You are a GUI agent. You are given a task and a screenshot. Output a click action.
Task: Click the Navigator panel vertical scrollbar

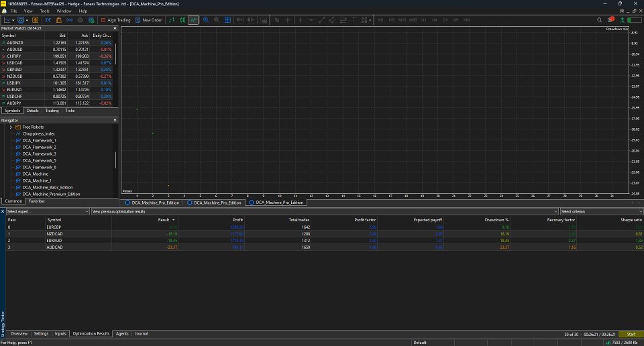coord(115,160)
